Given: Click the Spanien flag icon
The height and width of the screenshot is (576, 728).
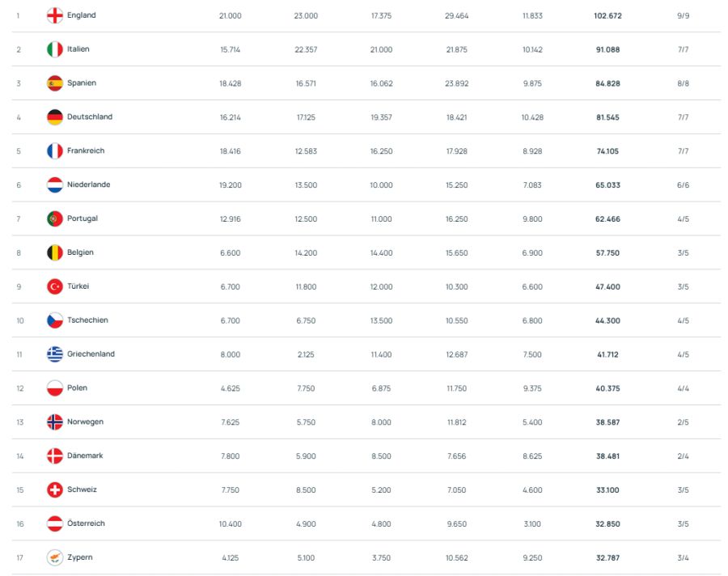Looking at the screenshot, I should [55, 83].
